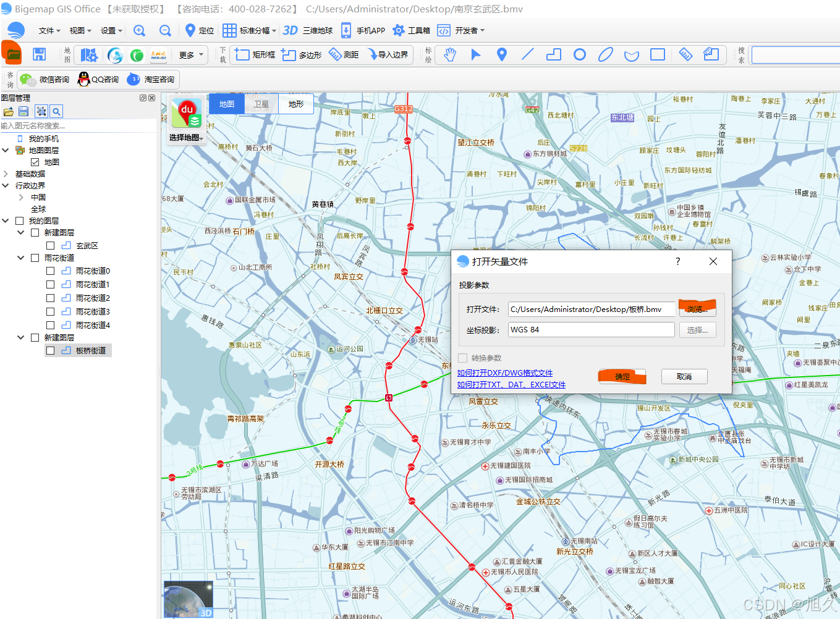Click the save floppy disk toolbar icon
This screenshot has width=840, height=619.
coord(39,54)
